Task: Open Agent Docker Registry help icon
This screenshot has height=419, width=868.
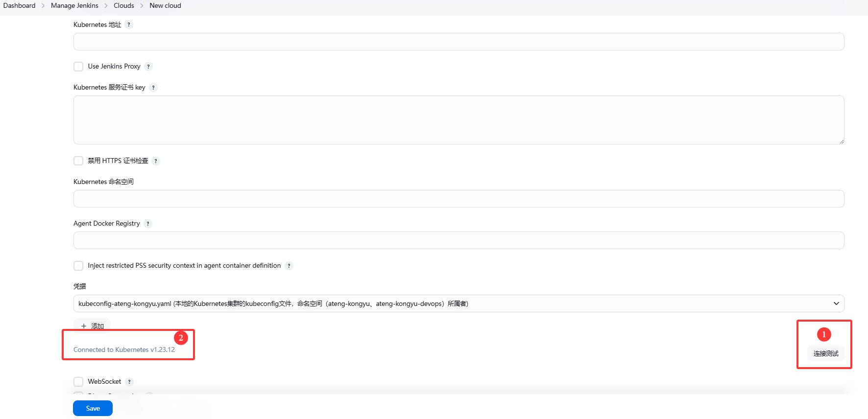Action: pyautogui.click(x=148, y=224)
